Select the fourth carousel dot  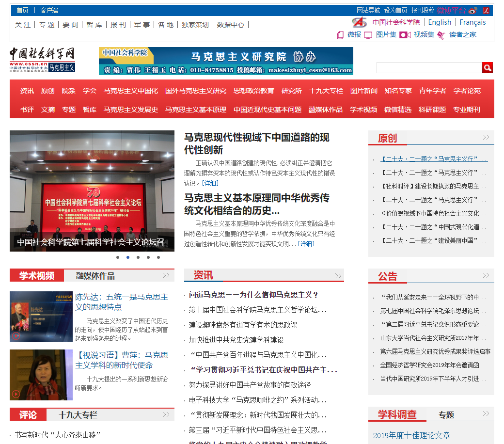pos(148,257)
